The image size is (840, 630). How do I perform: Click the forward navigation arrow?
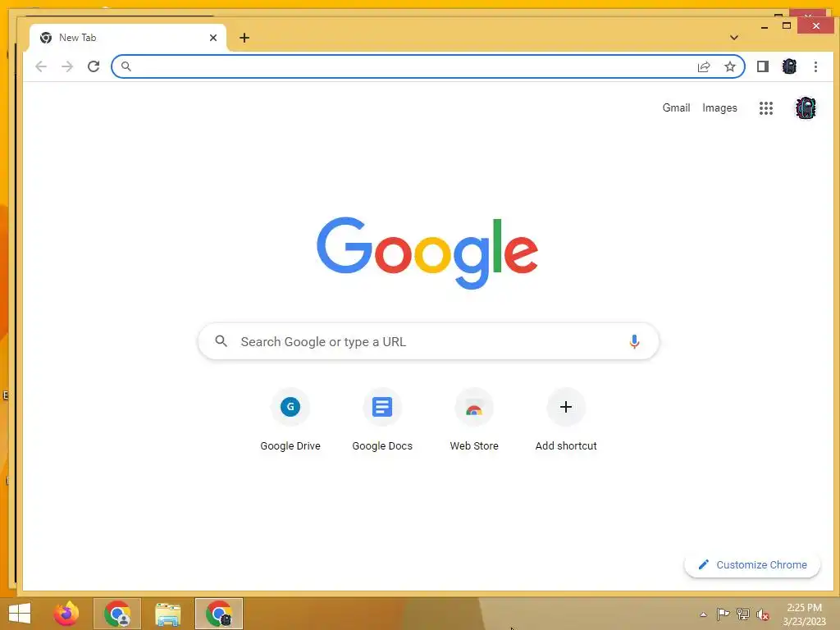point(67,66)
